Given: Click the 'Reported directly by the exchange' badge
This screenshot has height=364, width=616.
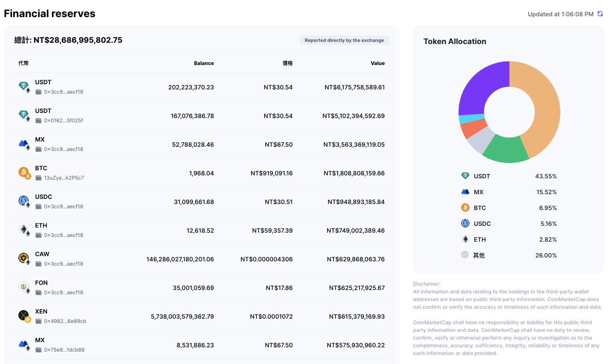Looking at the screenshot, I should [344, 40].
